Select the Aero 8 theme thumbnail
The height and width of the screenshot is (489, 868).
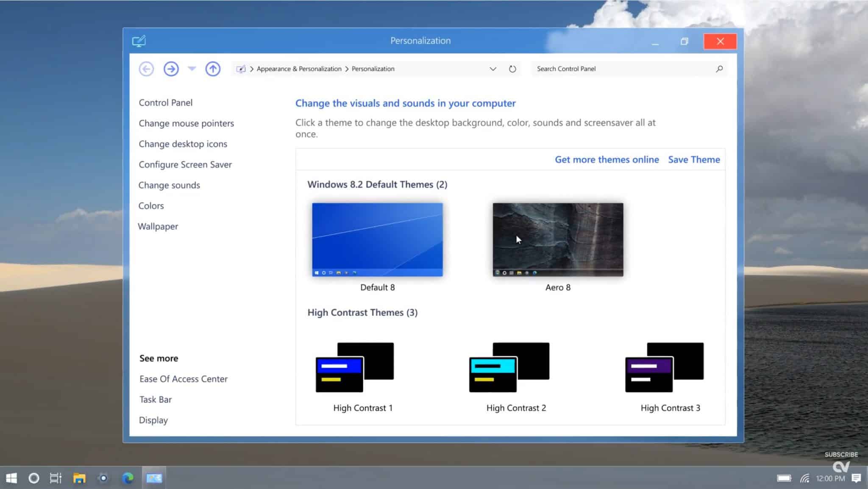click(558, 239)
